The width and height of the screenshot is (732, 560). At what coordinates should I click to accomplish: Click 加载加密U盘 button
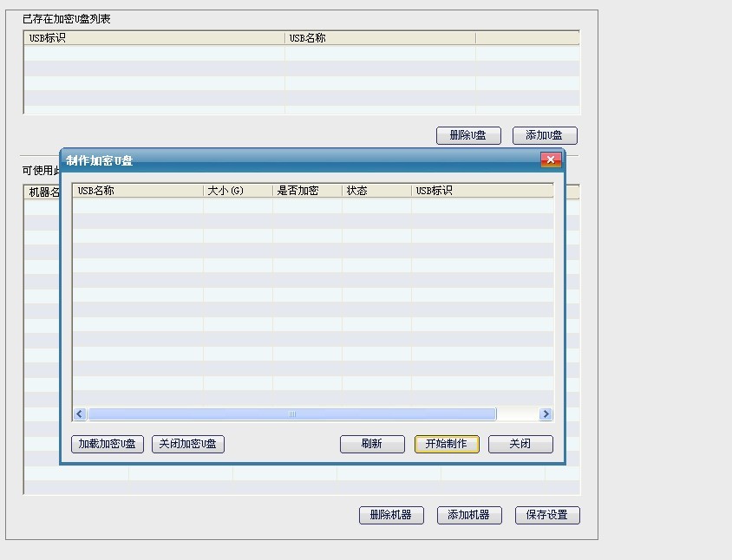[108, 444]
